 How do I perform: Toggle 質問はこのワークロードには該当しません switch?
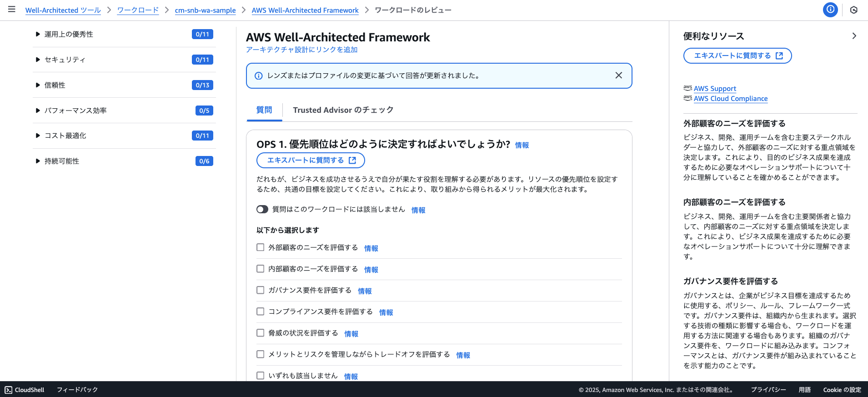point(262,209)
